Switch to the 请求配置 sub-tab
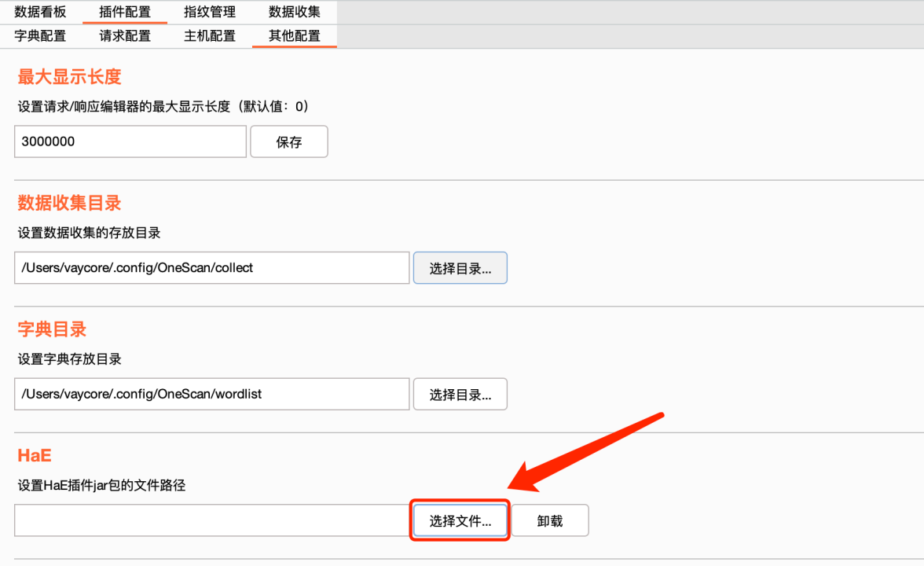 click(125, 36)
